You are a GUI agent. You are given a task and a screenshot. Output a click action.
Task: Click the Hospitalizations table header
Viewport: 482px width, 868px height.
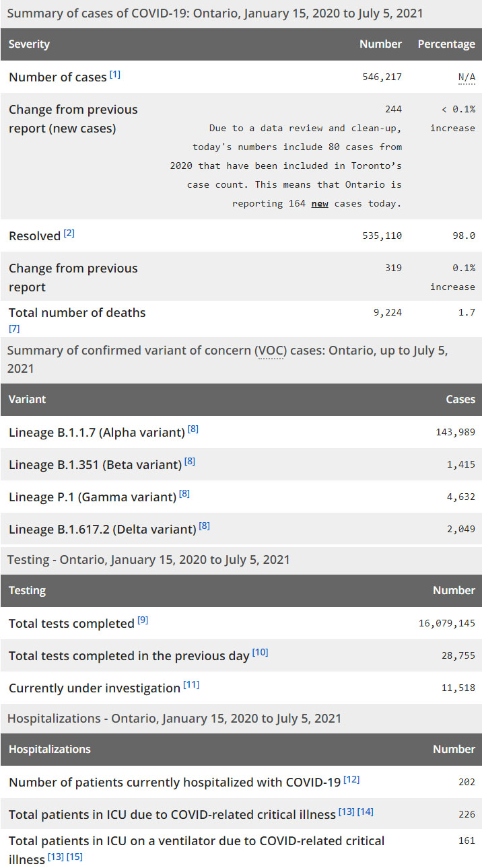click(50, 750)
